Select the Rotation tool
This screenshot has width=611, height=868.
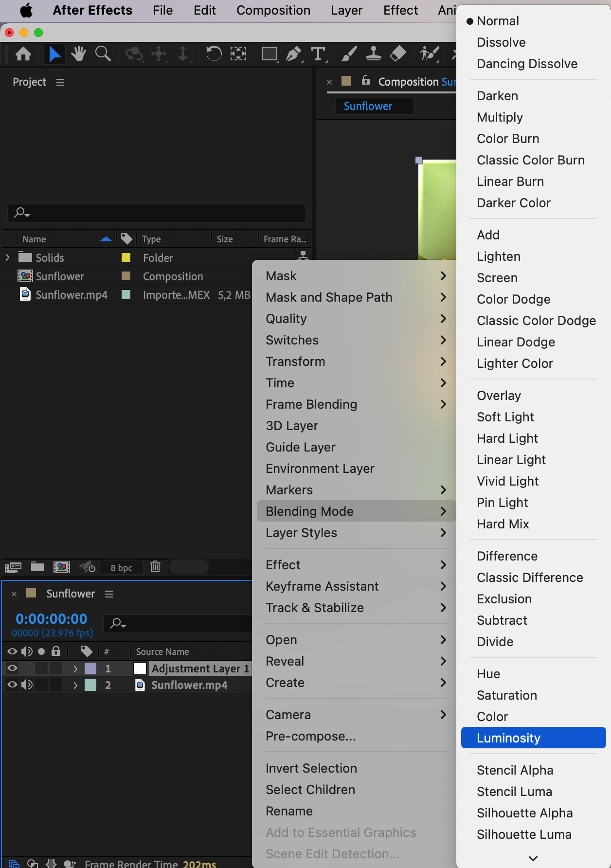(x=214, y=54)
